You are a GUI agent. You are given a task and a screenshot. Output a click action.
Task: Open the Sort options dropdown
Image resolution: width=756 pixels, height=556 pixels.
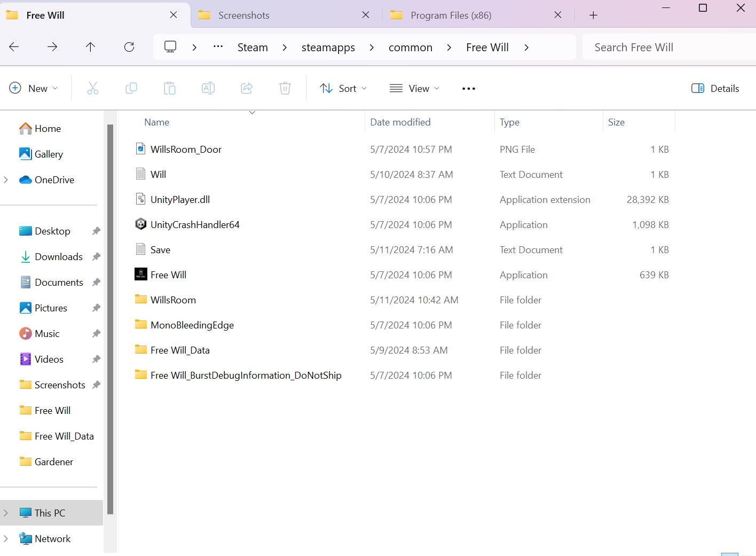pyautogui.click(x=343, y=89)
